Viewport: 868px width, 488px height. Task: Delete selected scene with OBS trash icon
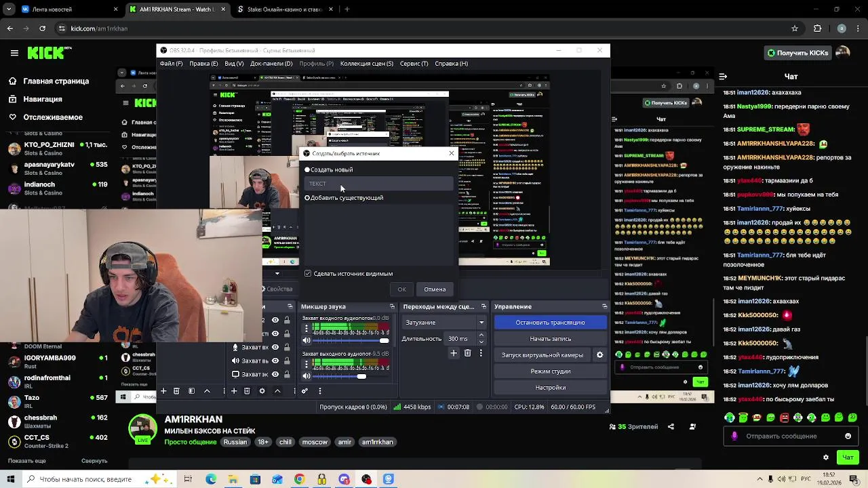pyautogui.click(x=176, y=391)
